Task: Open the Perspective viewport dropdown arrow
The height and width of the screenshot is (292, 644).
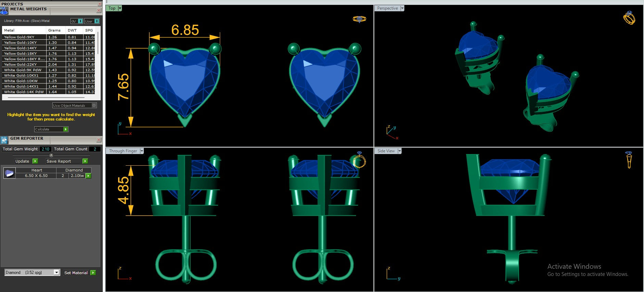Action: pyautogui.click(x=402, y=8)
